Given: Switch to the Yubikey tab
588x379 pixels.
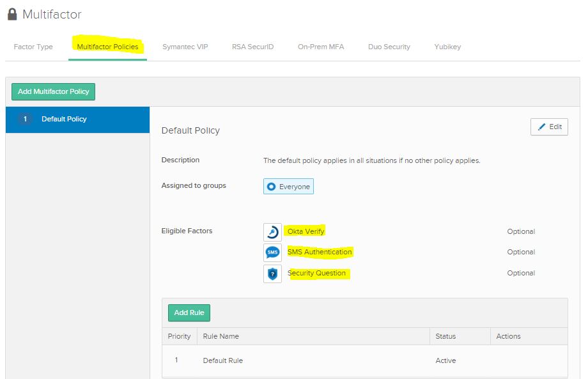Looking at the screenshot, I should click(x=448, y=47).
